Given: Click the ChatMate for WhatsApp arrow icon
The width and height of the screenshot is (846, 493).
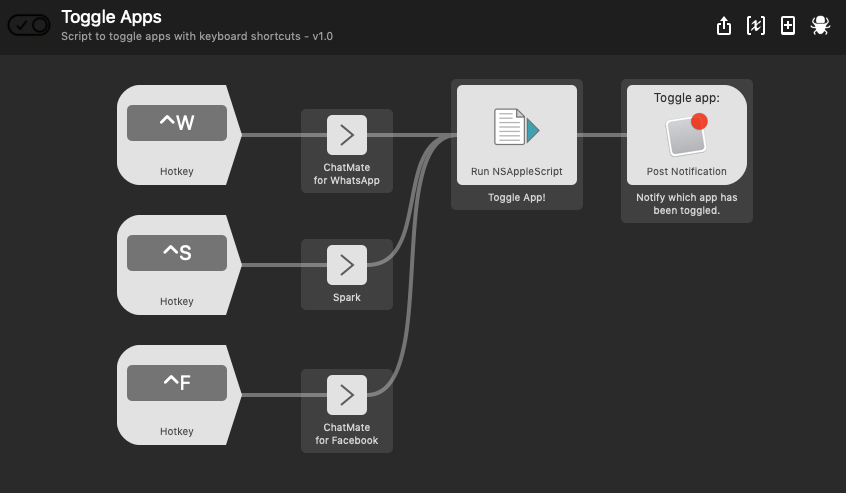Looking at the screenshot, I should click(346, 135).
